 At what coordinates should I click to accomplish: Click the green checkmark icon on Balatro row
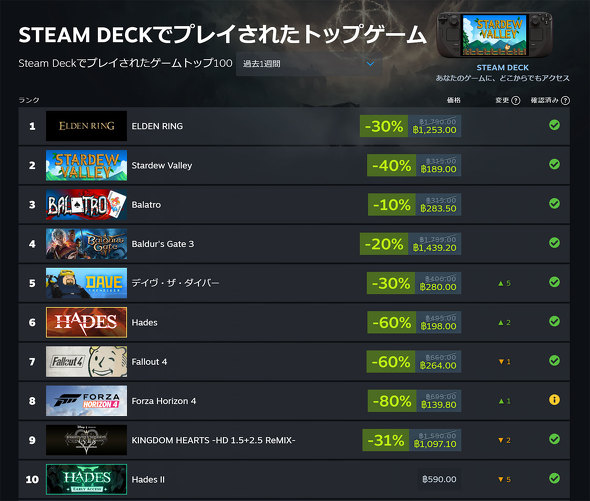tap(554, 204)
